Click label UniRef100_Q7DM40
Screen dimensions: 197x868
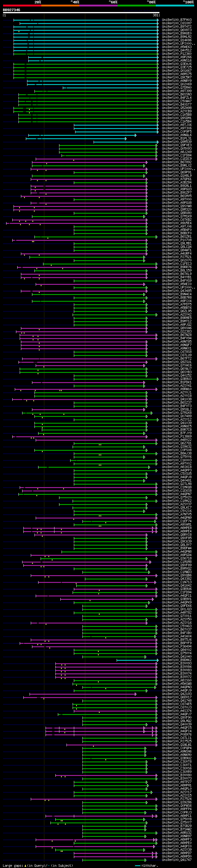177,88
